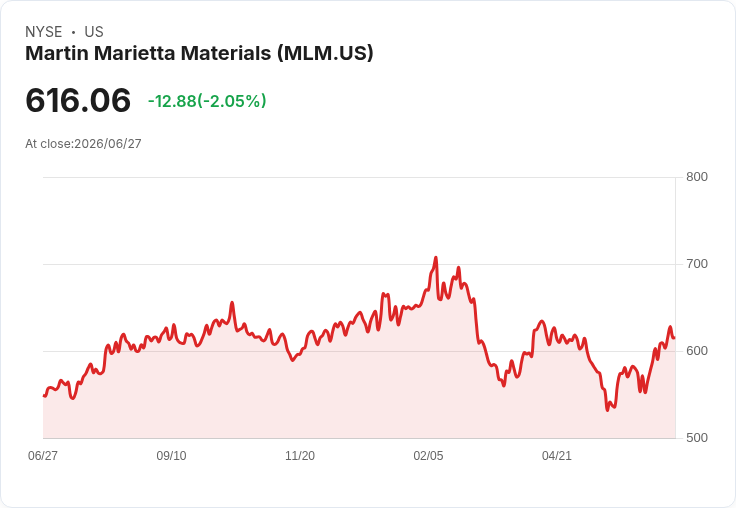The image size is (736, 508).
Task: Click the 600 y-axis label
Action: click(697, 351)
